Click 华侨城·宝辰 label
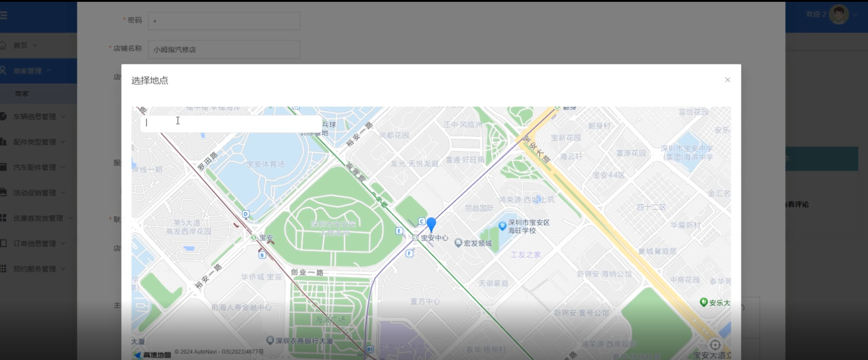868x360 pixels. (261, 277)
